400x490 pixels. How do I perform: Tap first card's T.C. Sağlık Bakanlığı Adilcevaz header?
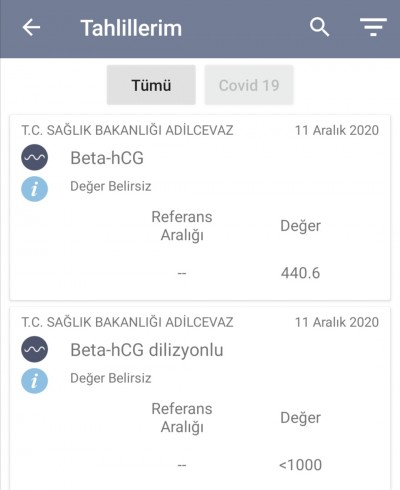point(127,130)
